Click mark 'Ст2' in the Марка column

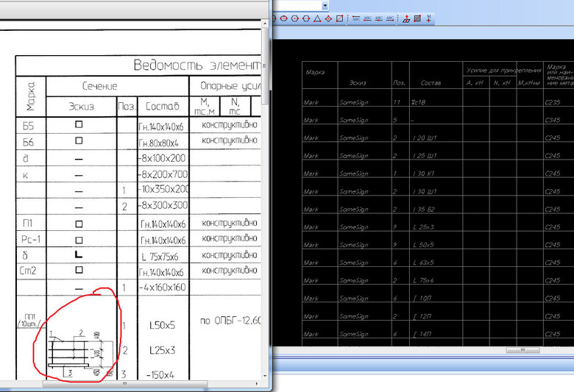pos(28,271)
